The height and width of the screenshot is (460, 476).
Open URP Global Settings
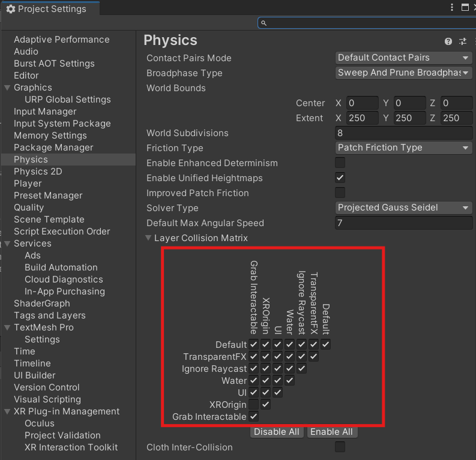click(68, 100)
